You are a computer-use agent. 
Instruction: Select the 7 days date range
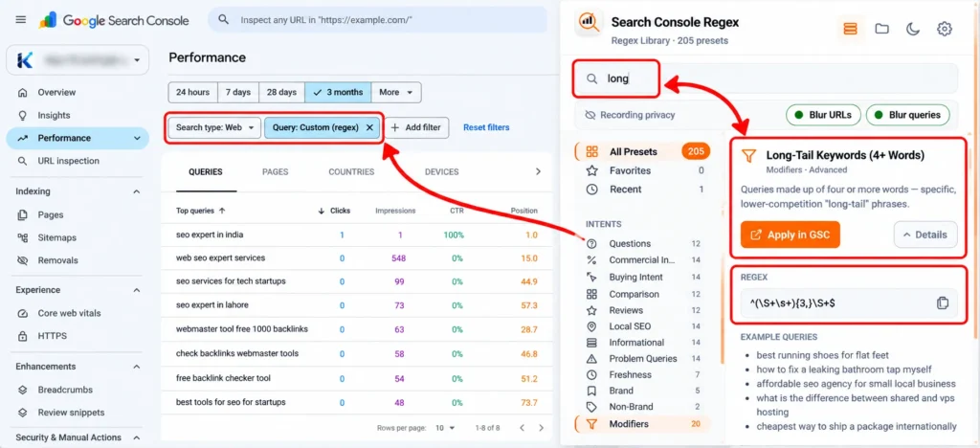coord(238,92)
